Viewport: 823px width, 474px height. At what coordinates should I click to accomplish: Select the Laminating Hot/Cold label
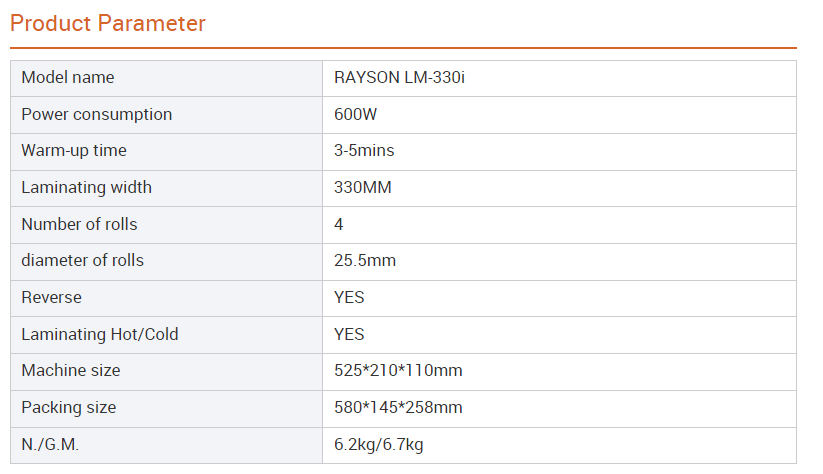coord(100,334)
